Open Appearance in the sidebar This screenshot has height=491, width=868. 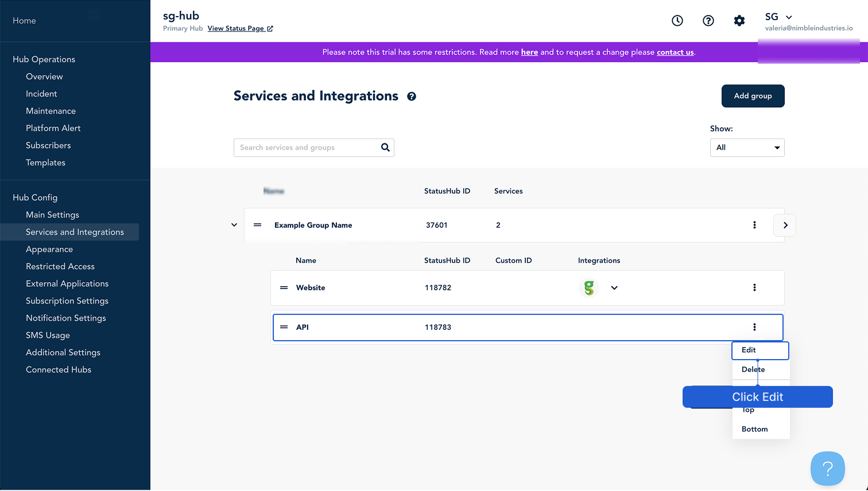coord(49,250)
